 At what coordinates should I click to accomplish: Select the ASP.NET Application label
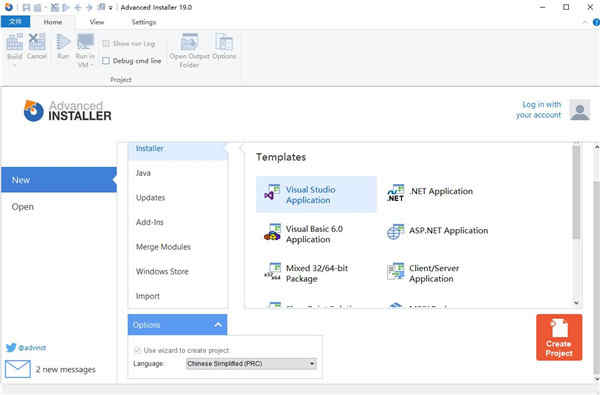tap(448, 230)
